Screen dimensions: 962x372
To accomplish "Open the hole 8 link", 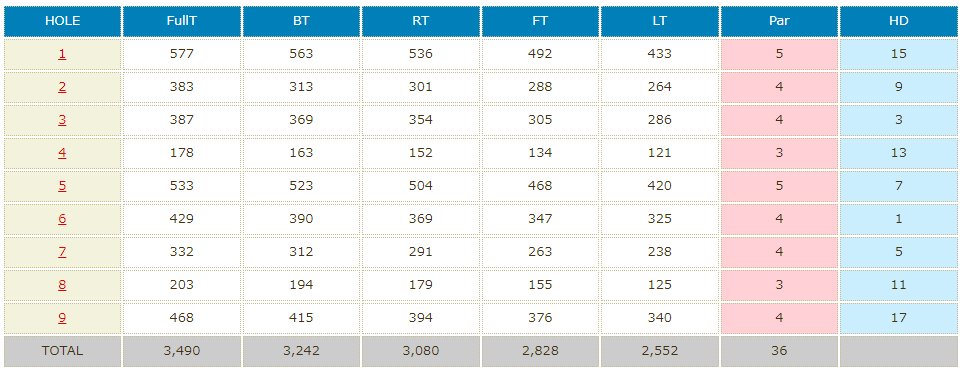I will pos(62,285).
